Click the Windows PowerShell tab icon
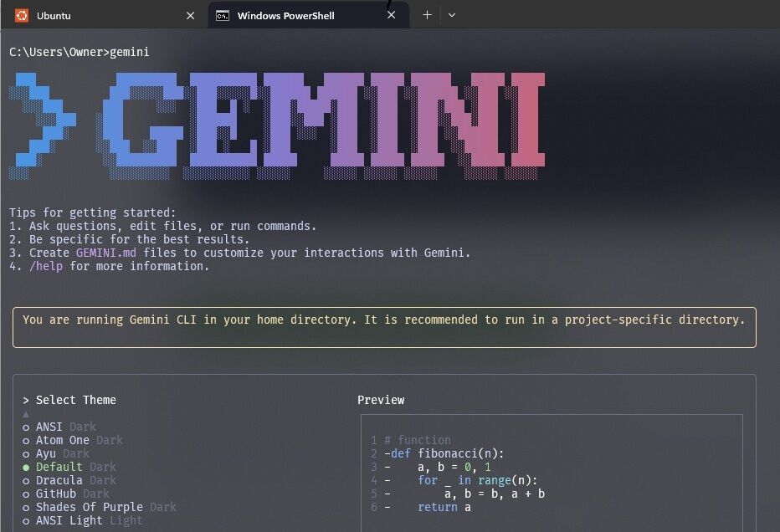 223,15
